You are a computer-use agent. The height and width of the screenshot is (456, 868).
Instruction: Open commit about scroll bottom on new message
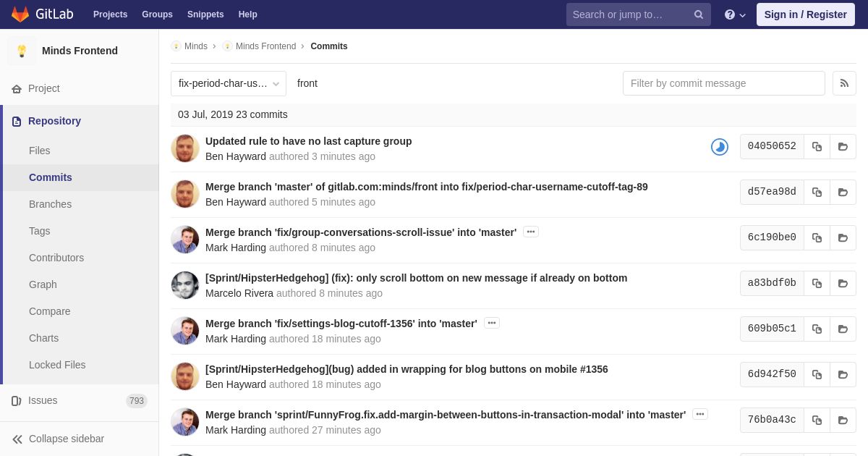(x=417, y=278)
